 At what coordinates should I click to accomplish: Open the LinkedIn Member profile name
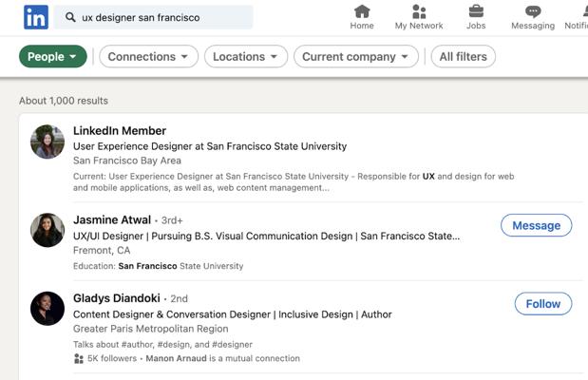(120, 131)
